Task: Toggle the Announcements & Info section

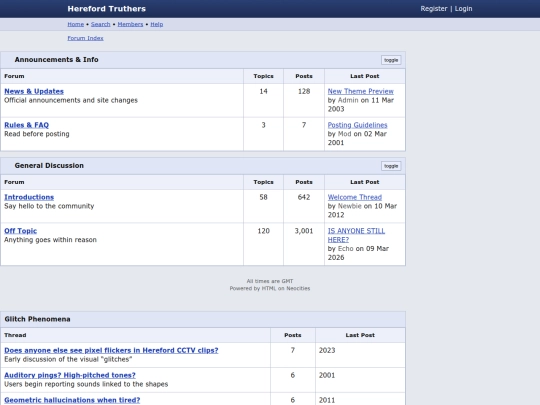Action: (x=391, y=60)
